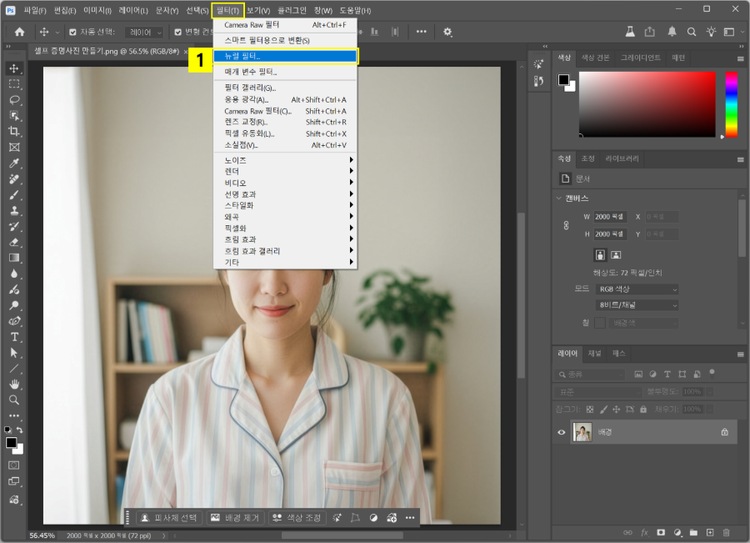The image size is (750, 543).
Task: Select the Type tool
Action: coord(14,337)
